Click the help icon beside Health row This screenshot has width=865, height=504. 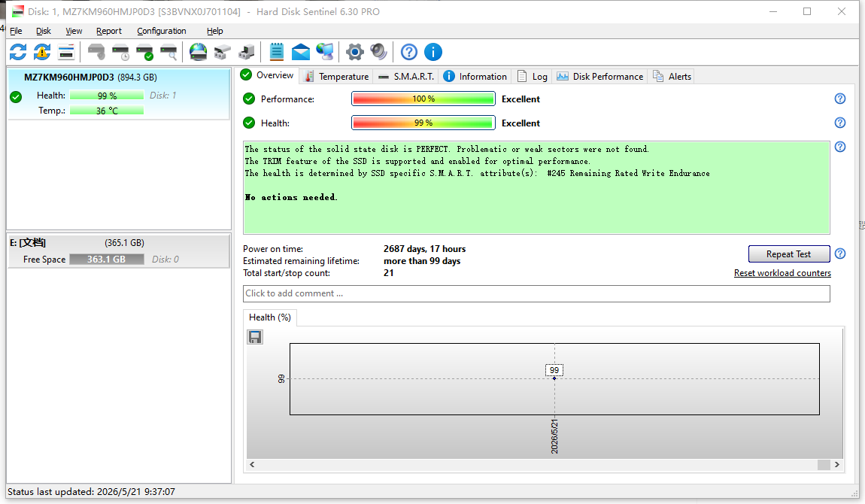point(839,123)
